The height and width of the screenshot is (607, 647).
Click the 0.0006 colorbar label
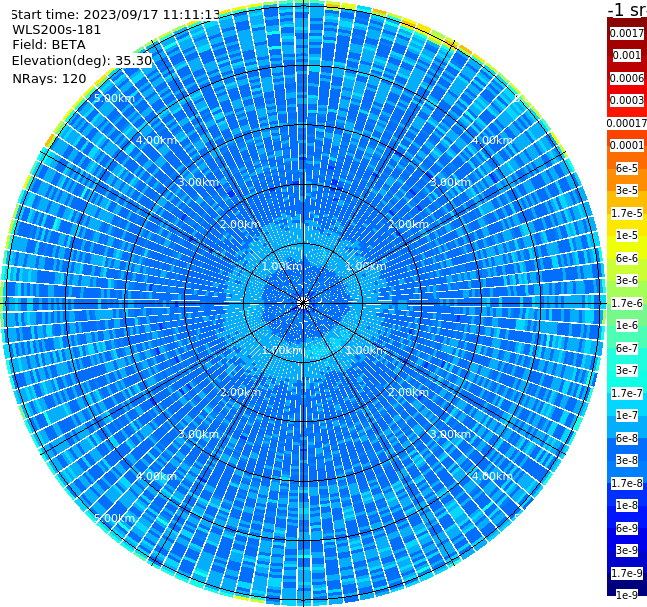pyautogui.click(x=627, y=78)
